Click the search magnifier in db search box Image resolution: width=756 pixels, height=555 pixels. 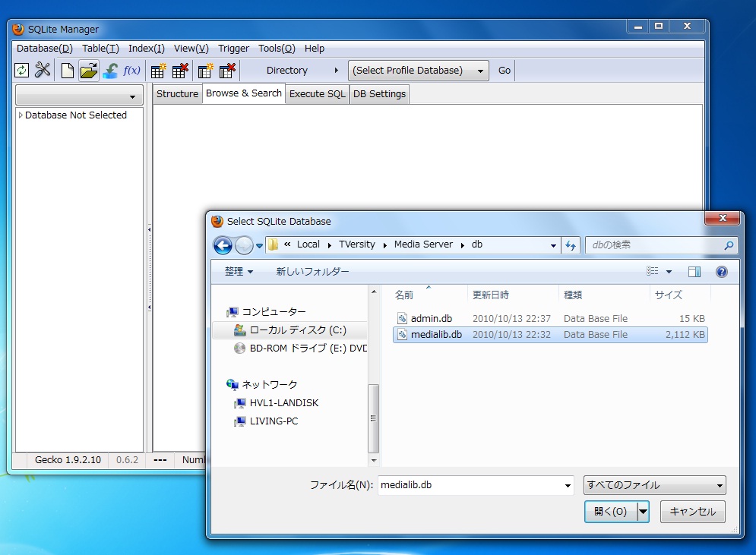[729, 245]
